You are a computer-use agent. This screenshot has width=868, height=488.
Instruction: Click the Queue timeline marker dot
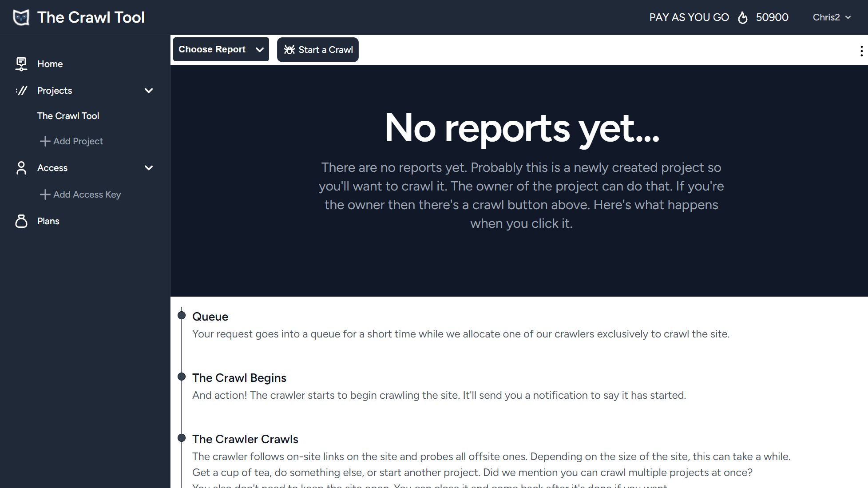(182, 315)
